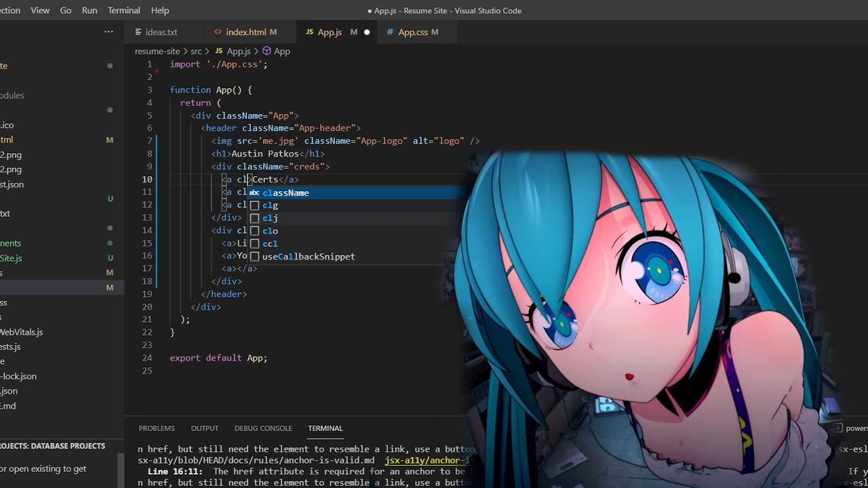Viewport: 868px width, 488px height.
Task: Click App symbol in the breadcrumb
Action: tap(282, 51)
